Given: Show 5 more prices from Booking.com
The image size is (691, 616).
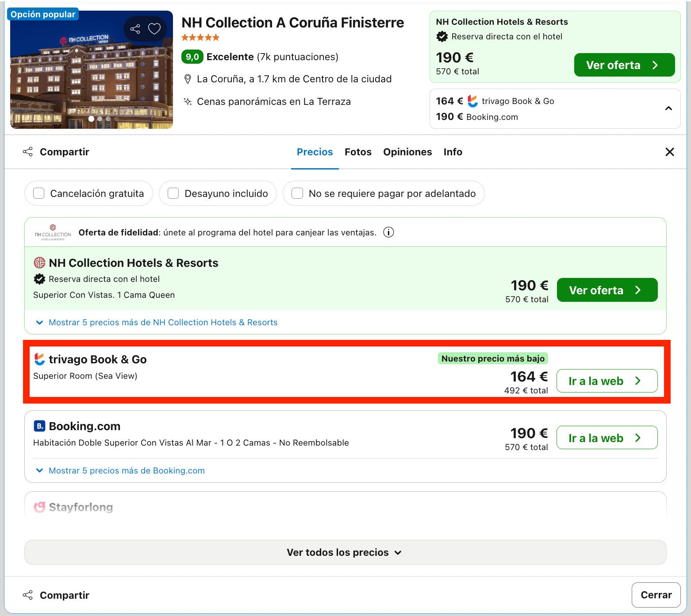Looking at the screenshot, I should point(127,471).
